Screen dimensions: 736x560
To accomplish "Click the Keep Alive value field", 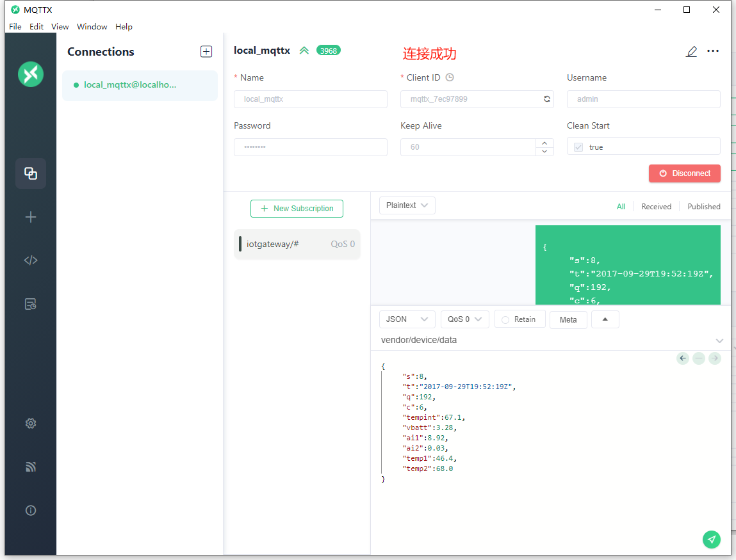I will tap(468, 147).
